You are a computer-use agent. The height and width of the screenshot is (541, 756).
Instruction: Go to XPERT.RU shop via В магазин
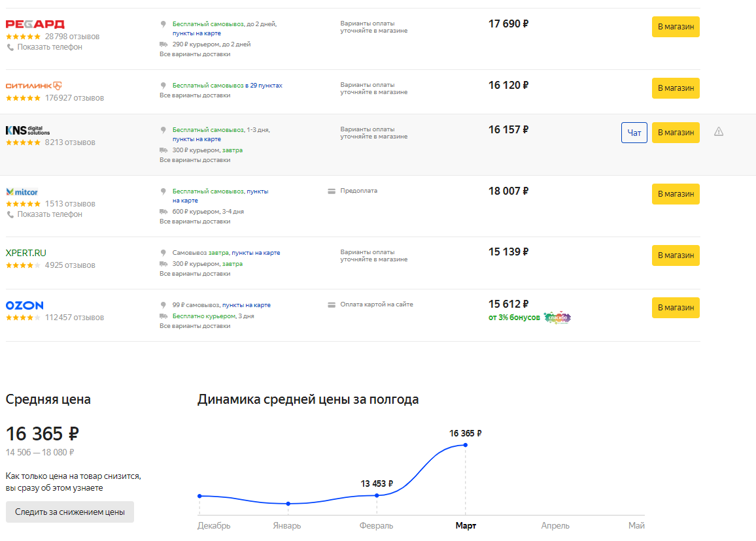676,255
